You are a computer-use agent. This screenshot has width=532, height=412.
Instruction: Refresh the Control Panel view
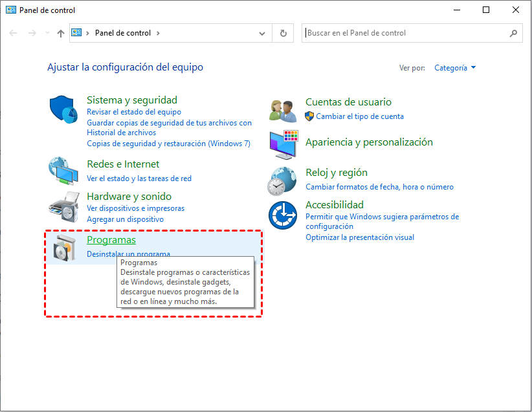[283, 33]
